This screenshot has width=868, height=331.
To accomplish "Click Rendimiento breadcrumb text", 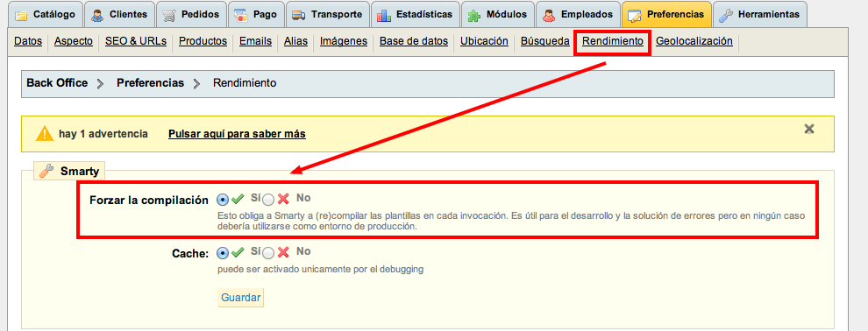I will [245, 83].
